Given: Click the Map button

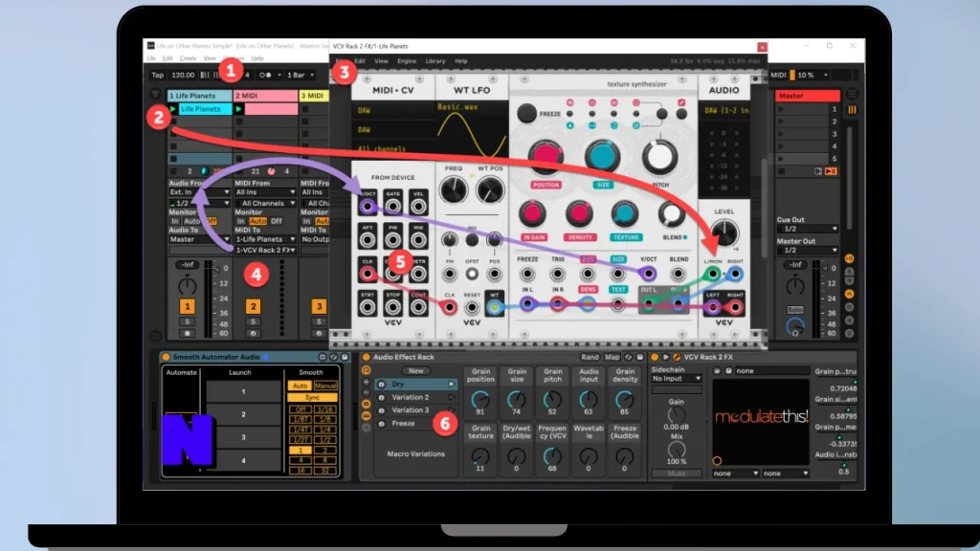Looking at the screenshot, I should click(612, 358).
